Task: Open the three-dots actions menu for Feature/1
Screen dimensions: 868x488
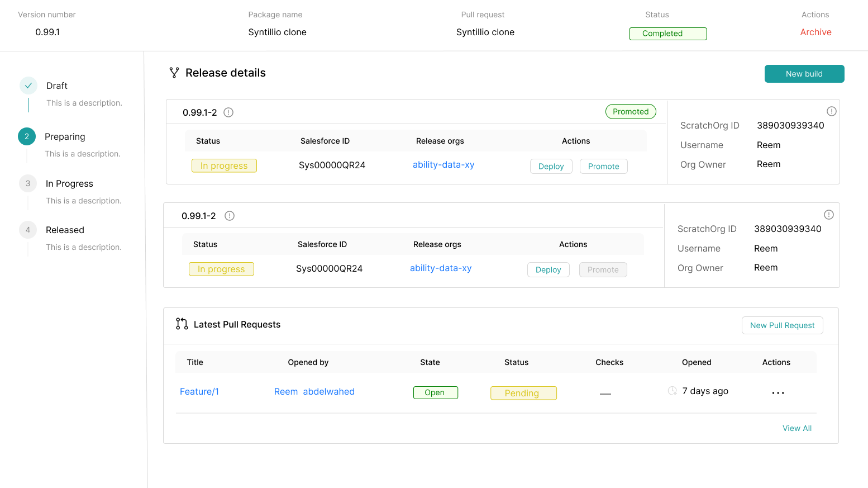Action: (778, 393)
